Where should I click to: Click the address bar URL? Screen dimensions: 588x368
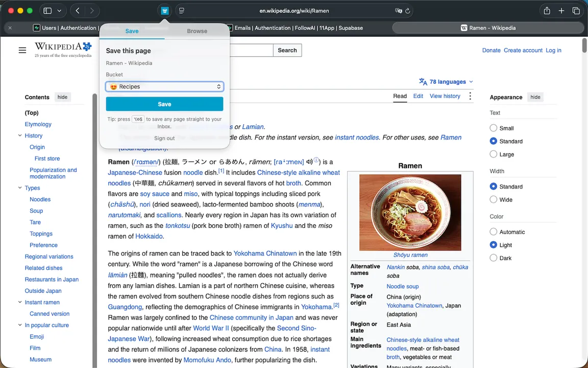click(294, 11)
